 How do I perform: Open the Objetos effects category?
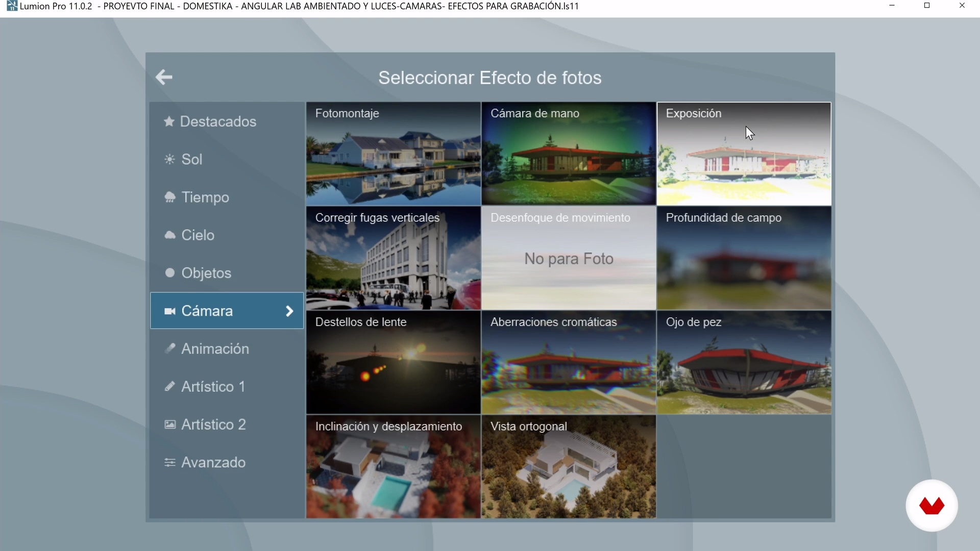click(x=227, y=272)
